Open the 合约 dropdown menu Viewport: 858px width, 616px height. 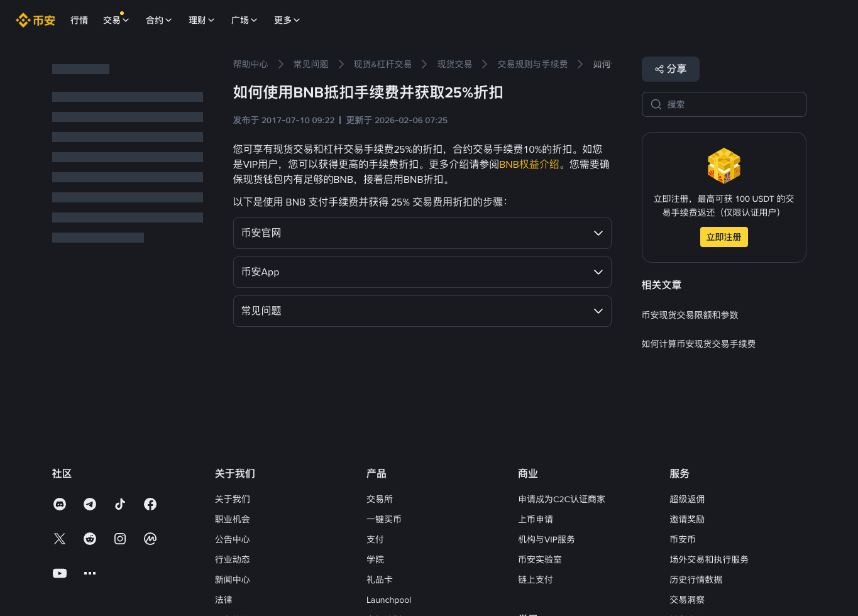pos(159,20)
